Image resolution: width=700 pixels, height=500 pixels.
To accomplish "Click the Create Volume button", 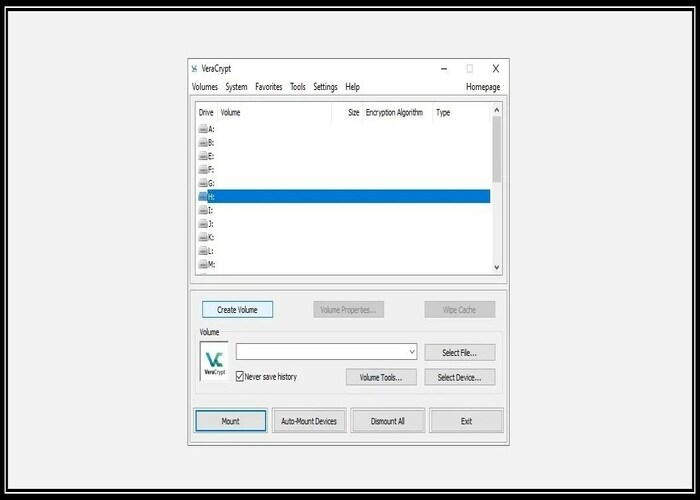I will click(238, 309).
